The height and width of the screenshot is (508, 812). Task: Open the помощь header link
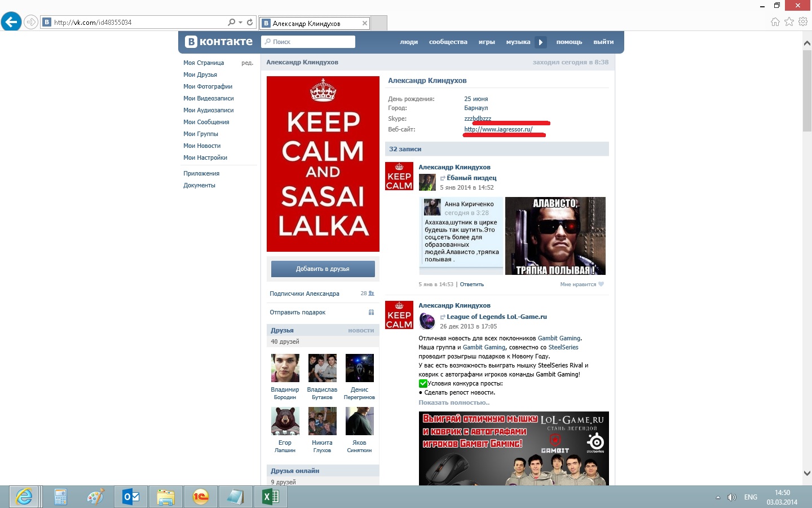click(x=569, y=42)
